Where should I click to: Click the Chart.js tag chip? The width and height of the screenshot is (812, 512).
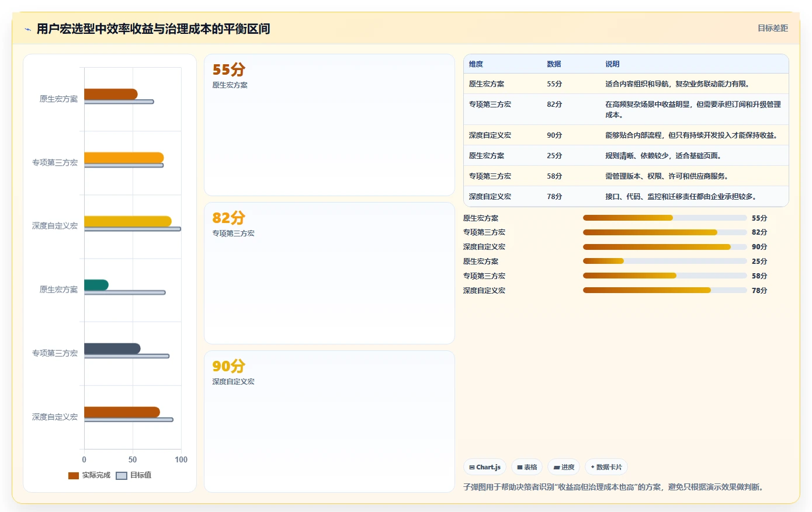pyautogui.click(x=485, y=467)
